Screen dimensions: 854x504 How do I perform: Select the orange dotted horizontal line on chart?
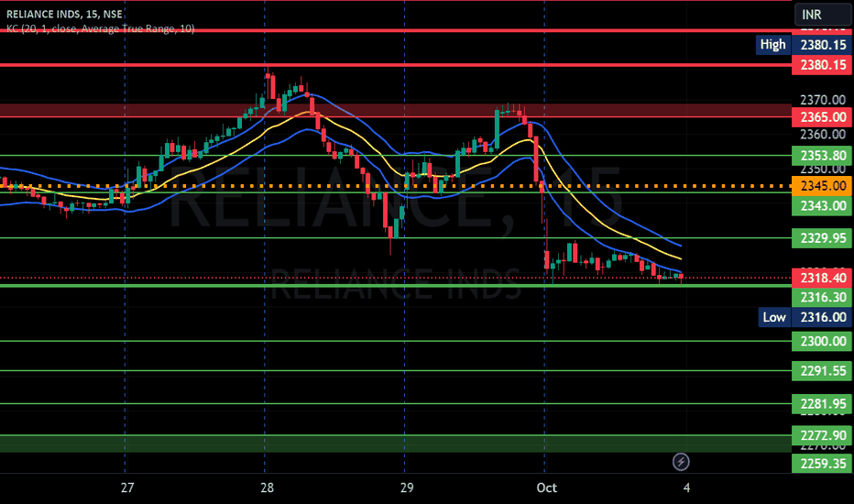(396, 186)
